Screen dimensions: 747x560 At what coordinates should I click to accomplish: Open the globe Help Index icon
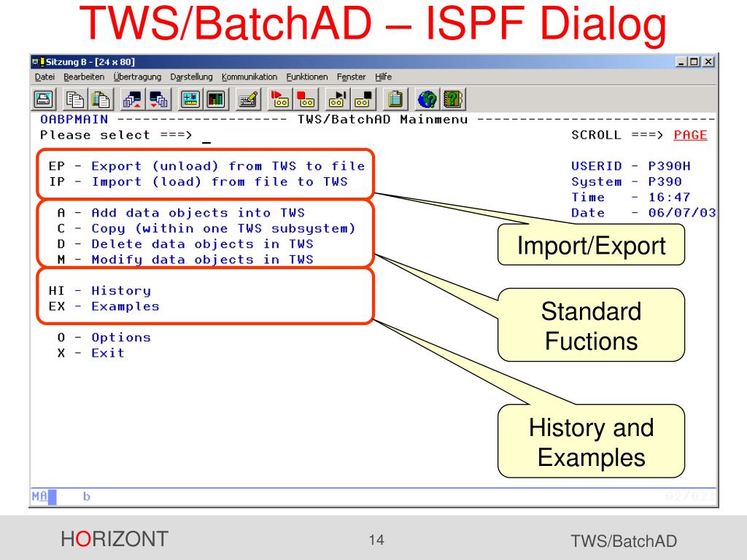427,99
